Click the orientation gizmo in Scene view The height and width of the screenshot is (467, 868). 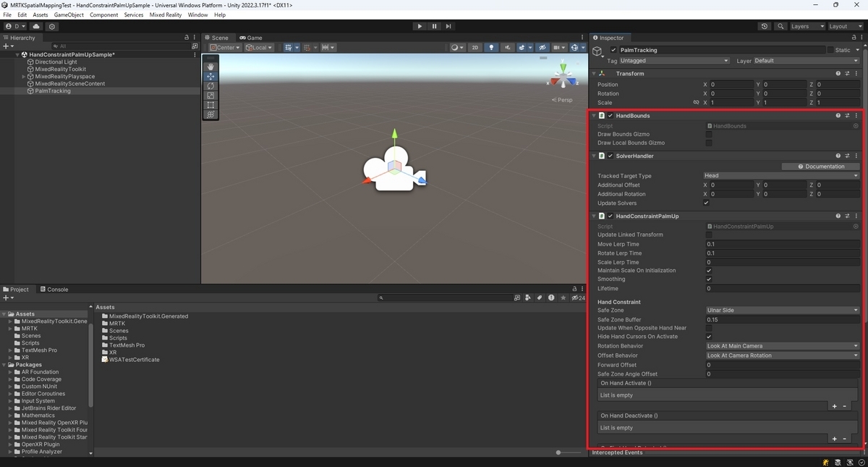click(562, 76)
